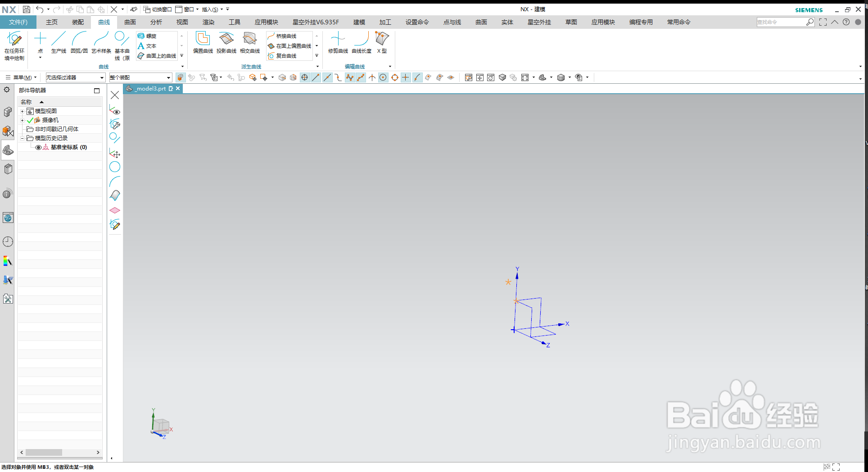The height and width of the screenshot is (472, 868).
Task: Toggle the highlighted selection scope cube button
Action: (x=181, y=77)
